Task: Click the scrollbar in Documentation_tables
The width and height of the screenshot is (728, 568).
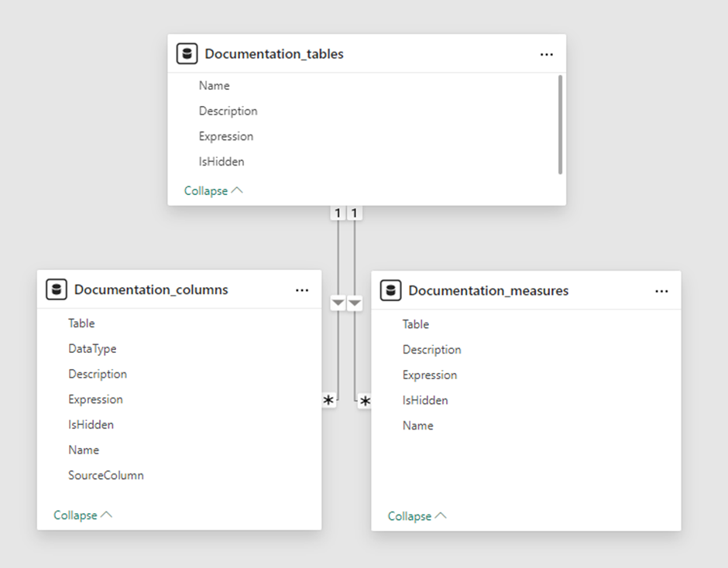Action: (560, 124)
